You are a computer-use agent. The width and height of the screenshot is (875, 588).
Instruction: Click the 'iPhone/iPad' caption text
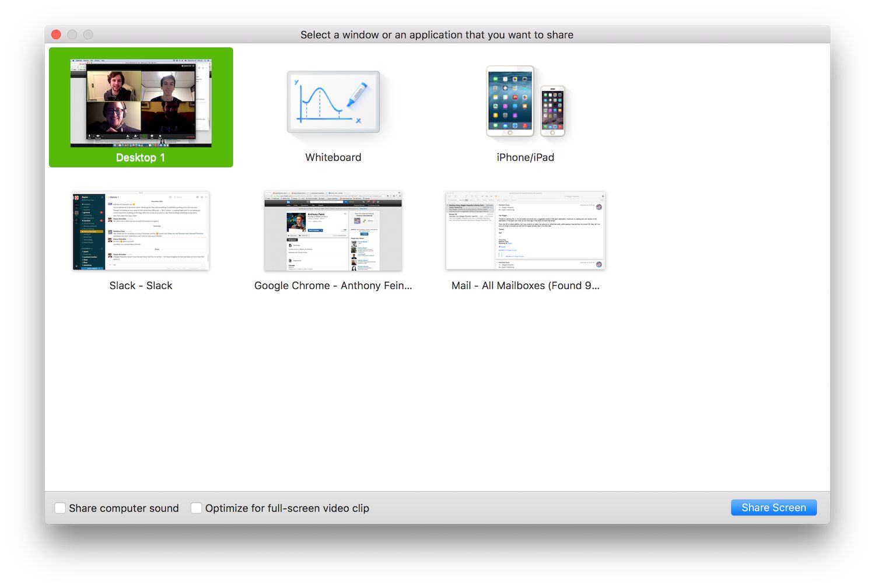[525, 157]
